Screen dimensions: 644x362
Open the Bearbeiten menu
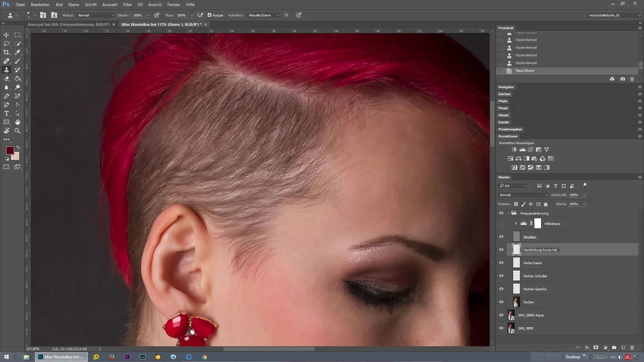pos(40,5)
